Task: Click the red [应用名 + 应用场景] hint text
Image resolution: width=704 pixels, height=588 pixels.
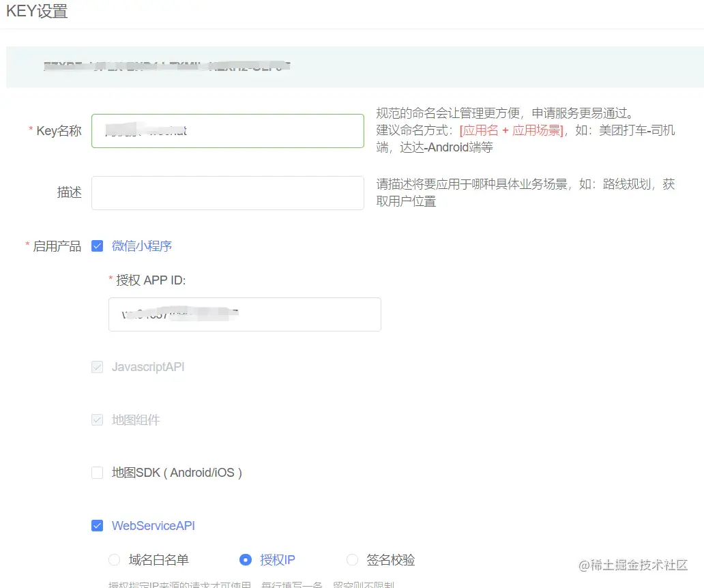Action: [x=512, y=130]
